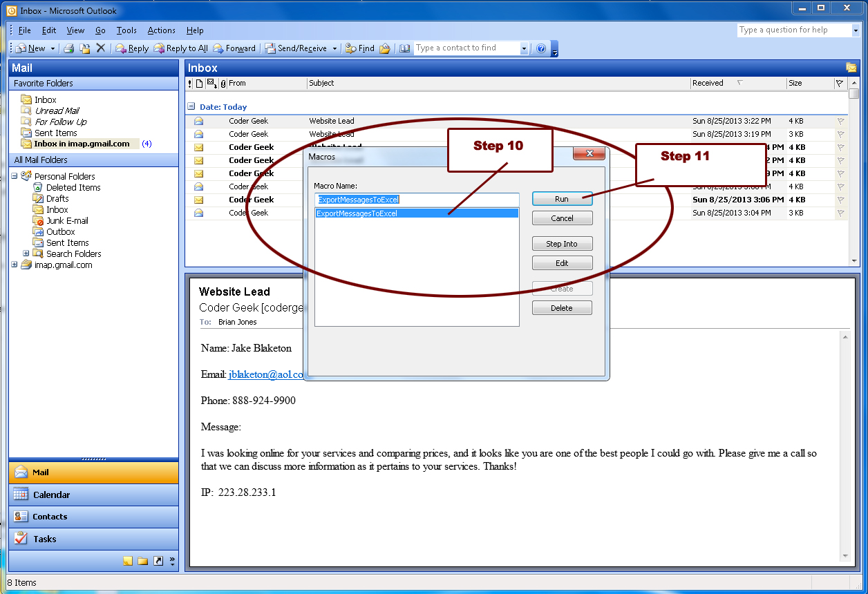
Task: Collapse the Date: Today group
Action: (191, 107)
